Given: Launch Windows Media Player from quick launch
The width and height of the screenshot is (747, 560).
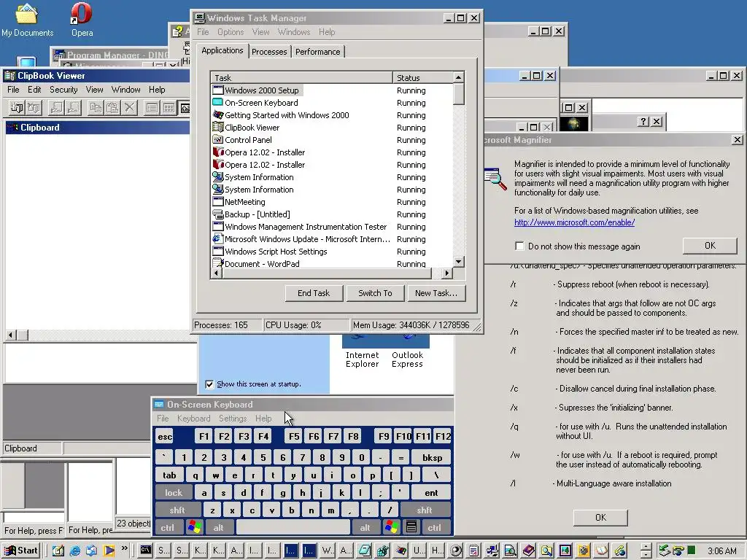Looking at the screenshot, I should 109,551.
